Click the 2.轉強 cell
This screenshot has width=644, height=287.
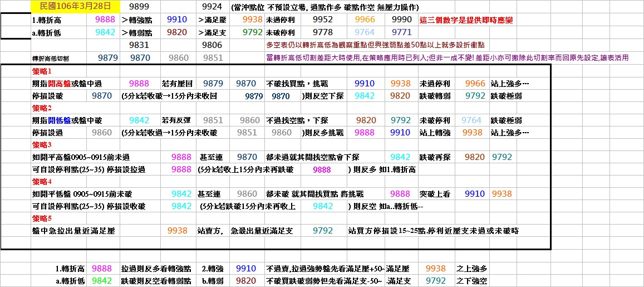[x=213, y=269]
